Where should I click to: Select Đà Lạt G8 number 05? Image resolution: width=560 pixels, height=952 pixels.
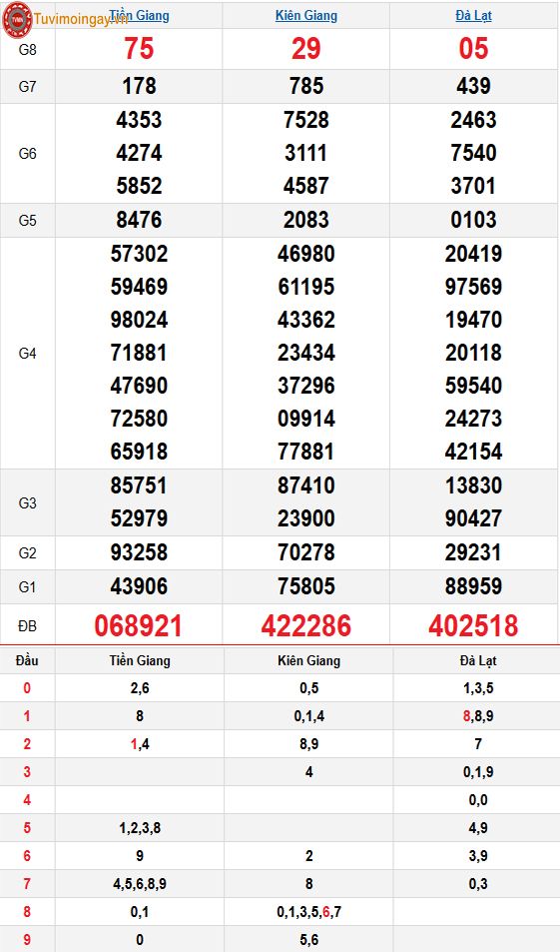(473, 49)
